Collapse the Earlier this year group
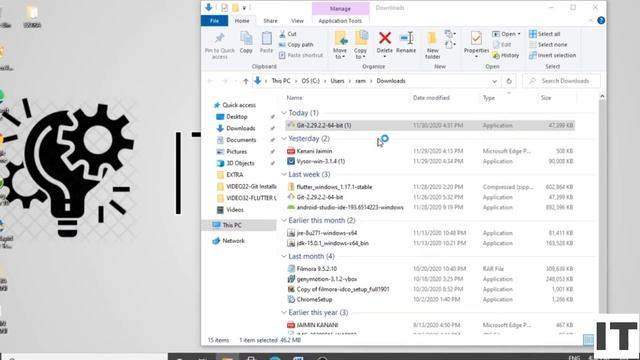This screenshot has width=640, height=360. pos(284,313)
